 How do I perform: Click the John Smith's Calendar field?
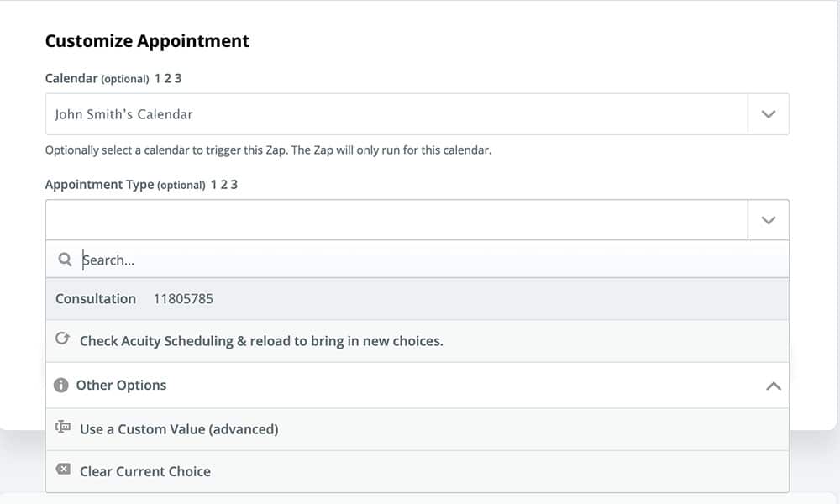396,114
